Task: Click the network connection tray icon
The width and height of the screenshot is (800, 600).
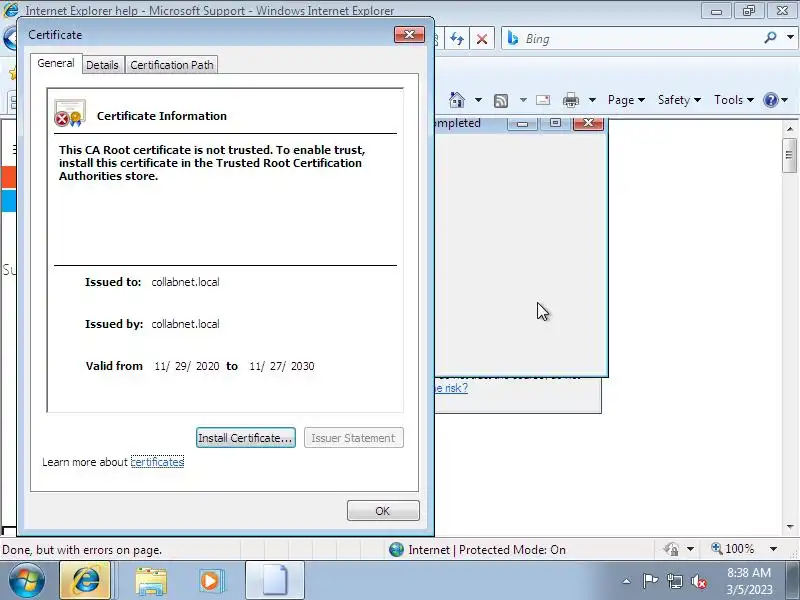Action: point(674,581)
